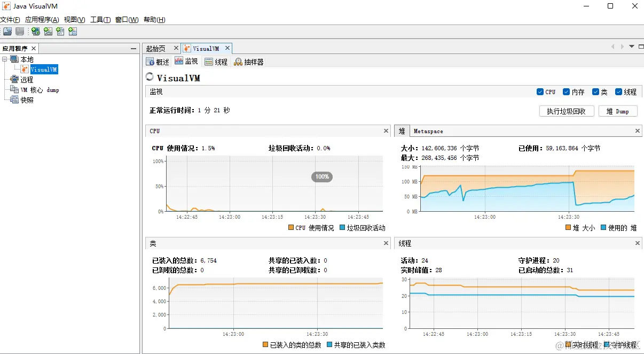Viewport: 644px width, 354px height.
Task: Select the 堆 heap chart tab
Action: click(402, 131)
